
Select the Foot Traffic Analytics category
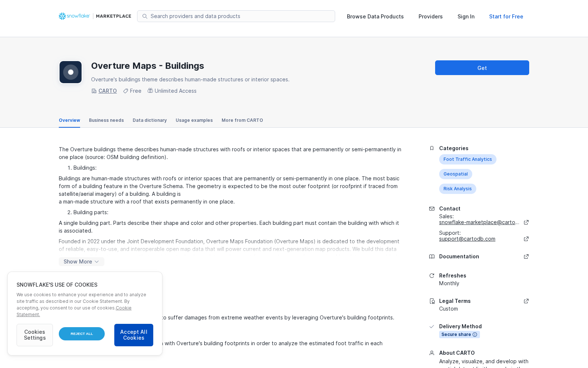tap(467, 159)
